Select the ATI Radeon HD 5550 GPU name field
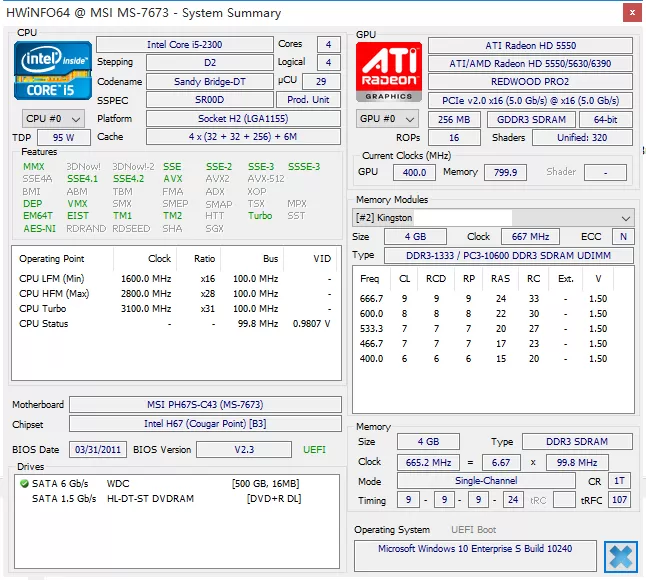Screen dimensions: 646x580 [x=530, y=45]
